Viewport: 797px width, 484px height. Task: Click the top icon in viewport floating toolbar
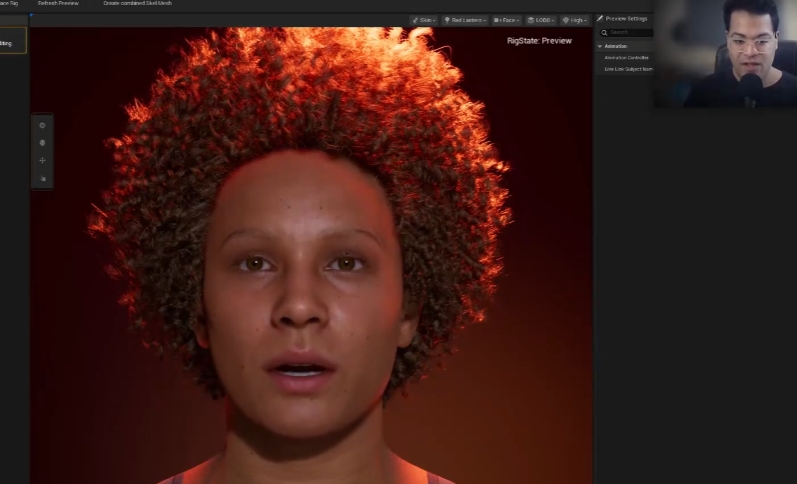click(x=42, y=125)
